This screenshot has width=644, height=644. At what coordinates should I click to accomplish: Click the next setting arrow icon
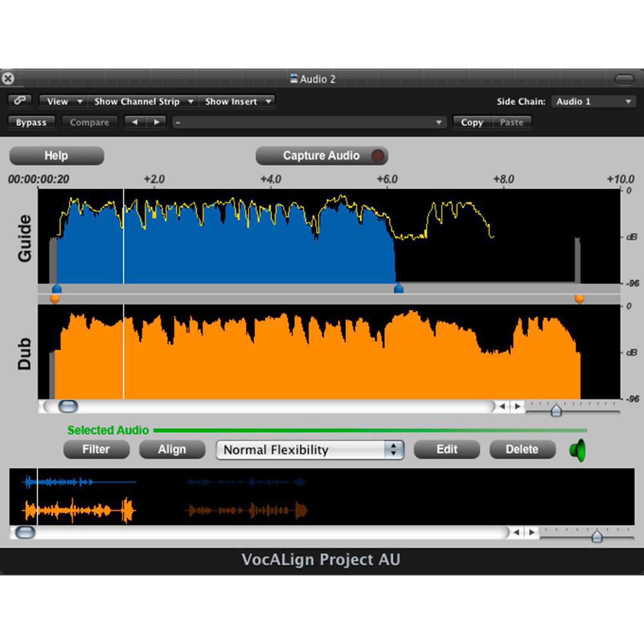tap(156, 122)
